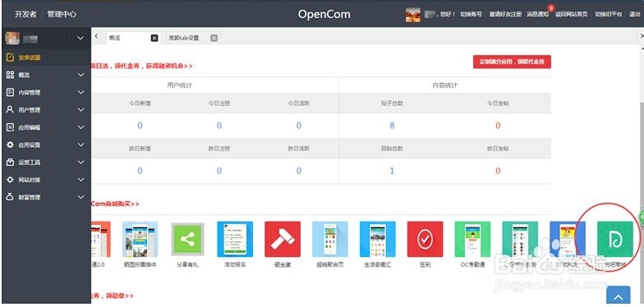Viewport: 644px width, 307px height.
Task: Close the 底部tab设置 tab
Action: 214,38
